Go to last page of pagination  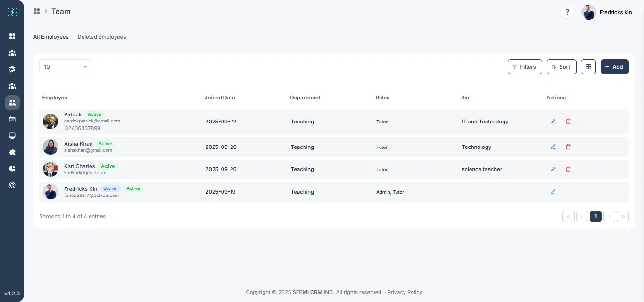623,216
